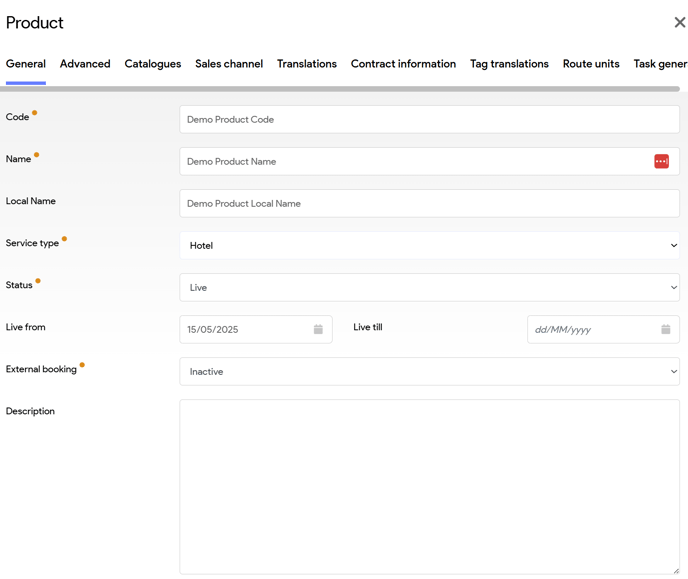The width and height of the screenshot is (688, 579).
Task: Open the Status dropdown
Action: pos(429,287)
